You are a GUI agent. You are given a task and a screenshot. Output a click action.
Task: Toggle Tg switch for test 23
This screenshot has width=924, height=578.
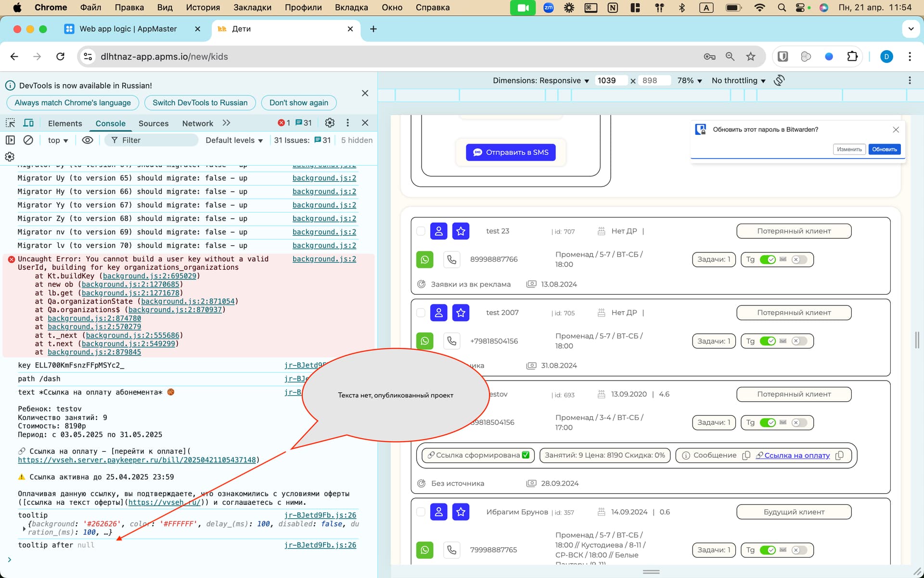point(768,260)
